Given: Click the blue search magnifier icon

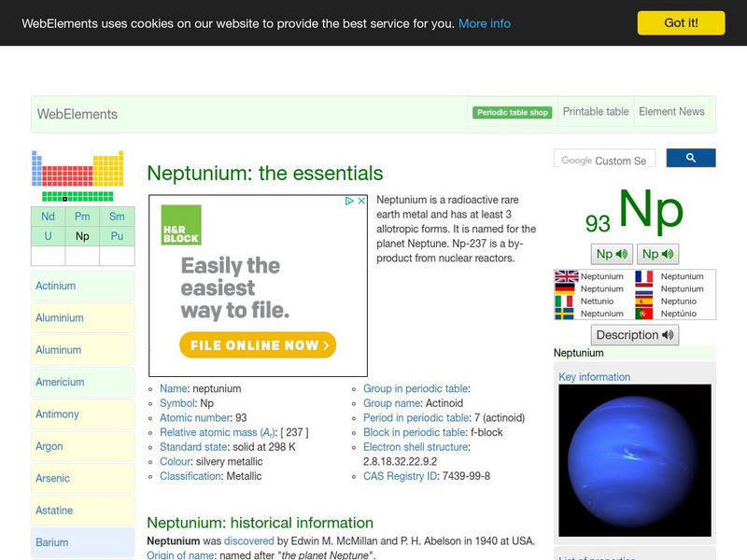Looking at the screenshot, I should point(691,158).
